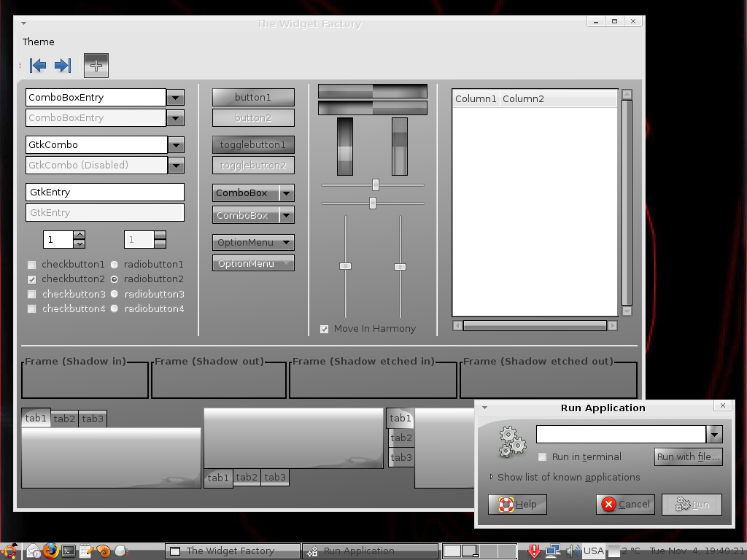Launch the terminal from the panel

[x=69, y=551]
